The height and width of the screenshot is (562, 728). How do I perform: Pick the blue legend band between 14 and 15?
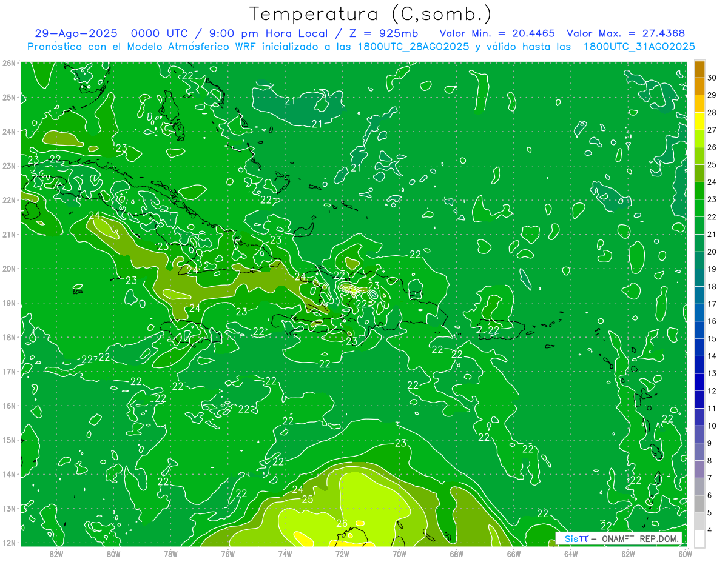click(x=699, y=347)
